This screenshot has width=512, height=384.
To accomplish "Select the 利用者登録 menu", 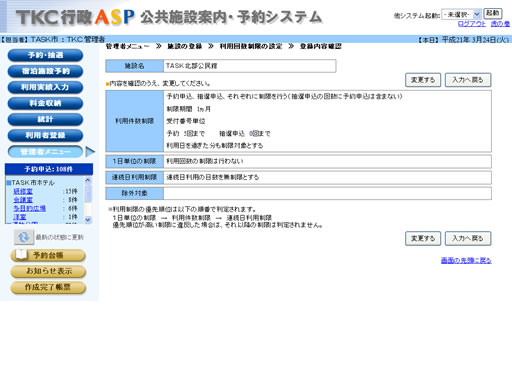I will point(45,135).
